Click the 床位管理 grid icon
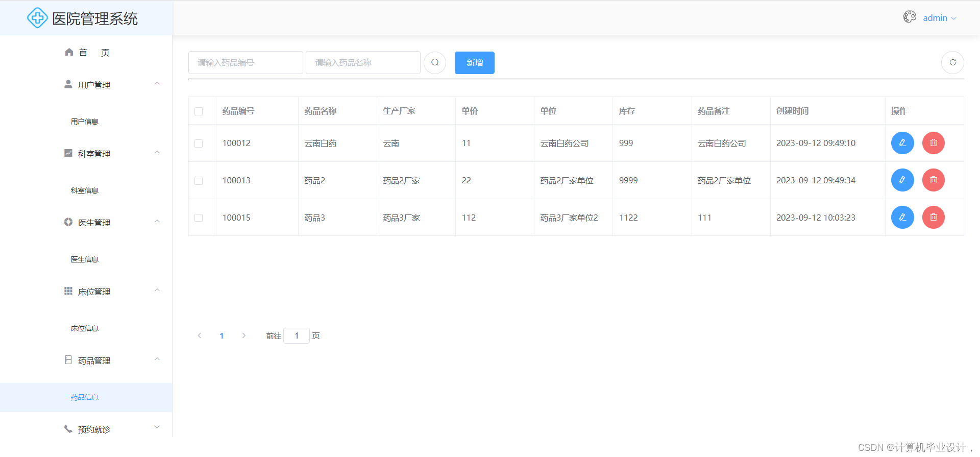Viewport: 980px width, 457px height. click(68, 291)
